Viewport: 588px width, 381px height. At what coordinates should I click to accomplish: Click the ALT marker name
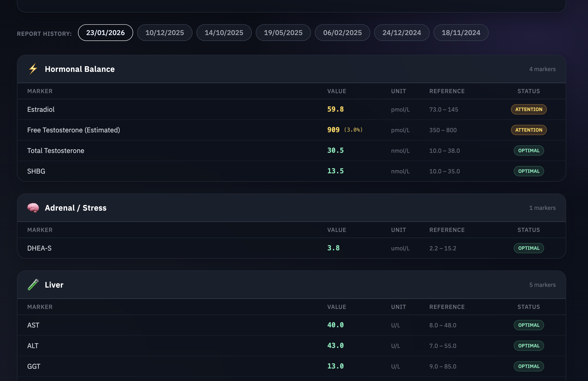coord(33,346)
